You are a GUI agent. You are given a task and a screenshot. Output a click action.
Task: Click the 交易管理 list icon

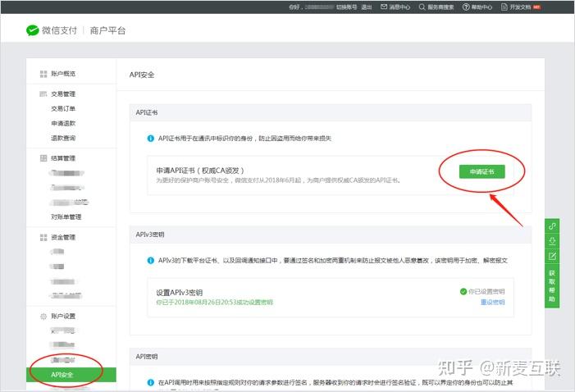(43, 93)
